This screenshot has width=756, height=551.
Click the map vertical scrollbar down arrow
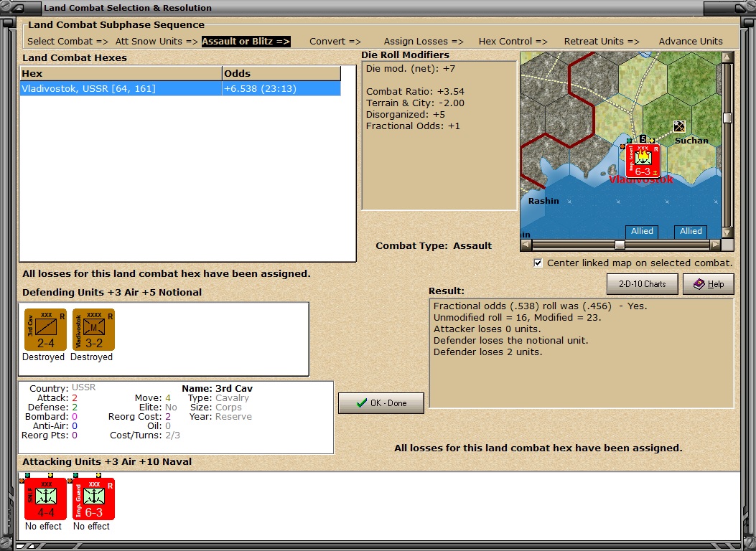click(x=727, y=232)
